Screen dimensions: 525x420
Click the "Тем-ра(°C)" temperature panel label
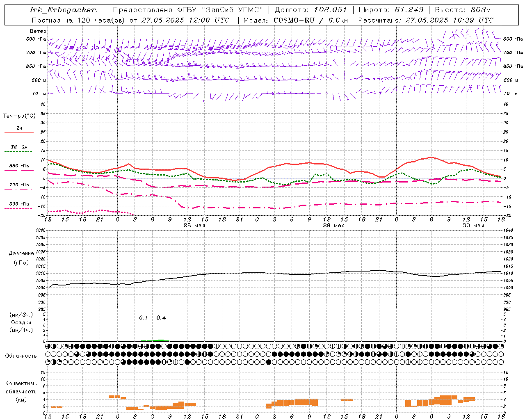coord(19,116)
